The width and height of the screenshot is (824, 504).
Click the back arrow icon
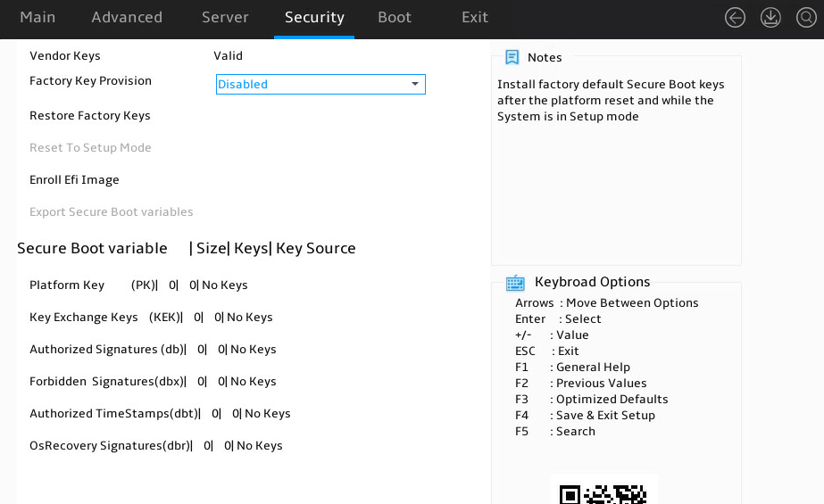click(735, 17)
